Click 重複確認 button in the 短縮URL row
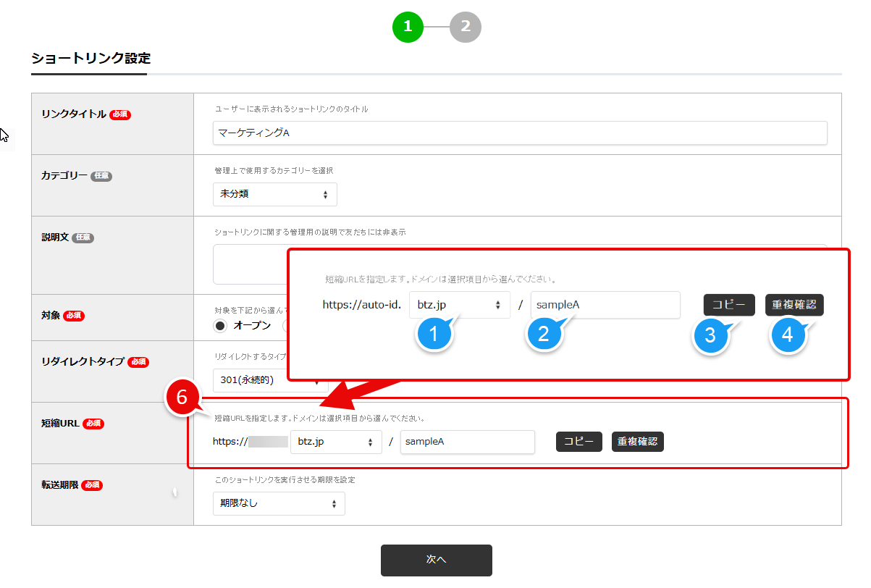This screenshot has width=871, height=588. [x=637, y=442]
